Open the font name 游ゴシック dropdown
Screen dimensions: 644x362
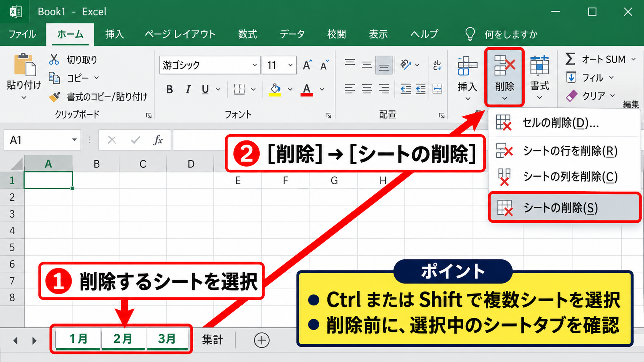click(254, 65)
